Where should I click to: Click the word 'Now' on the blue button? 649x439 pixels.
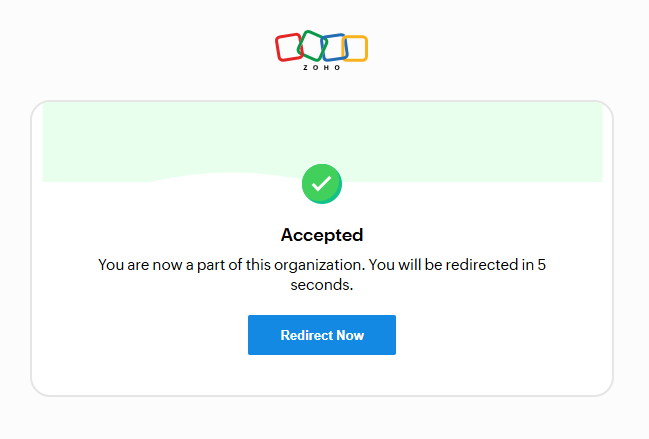[x=350, y=335]
